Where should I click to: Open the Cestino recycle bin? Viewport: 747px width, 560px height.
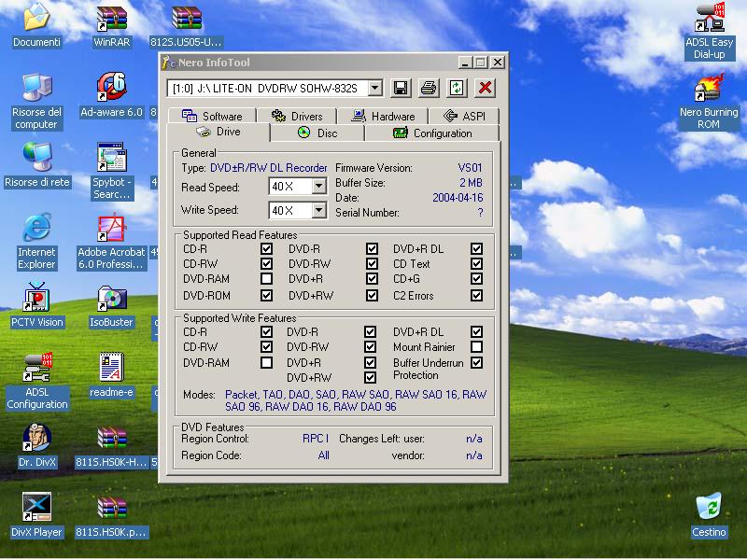[709, 515]
